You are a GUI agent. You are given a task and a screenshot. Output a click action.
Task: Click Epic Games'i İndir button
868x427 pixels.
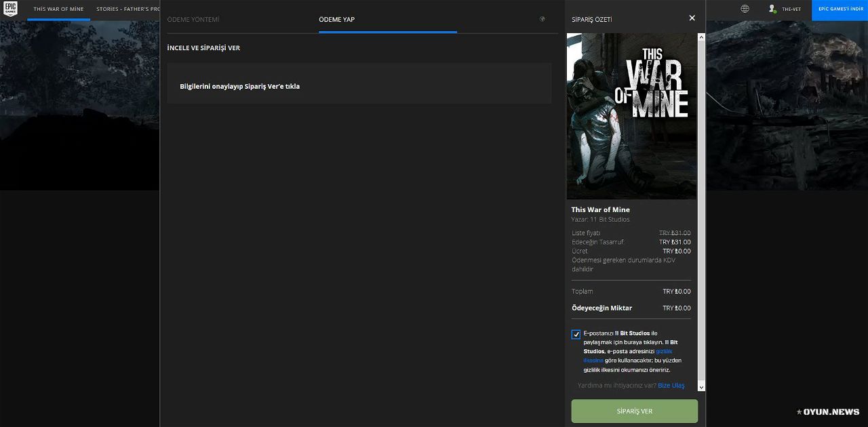(x=840, y=9)
